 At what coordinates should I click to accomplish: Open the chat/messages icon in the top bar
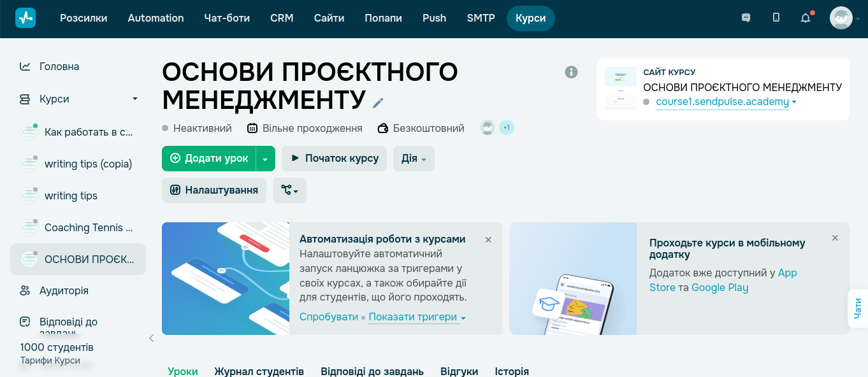[x=746, y=18]
